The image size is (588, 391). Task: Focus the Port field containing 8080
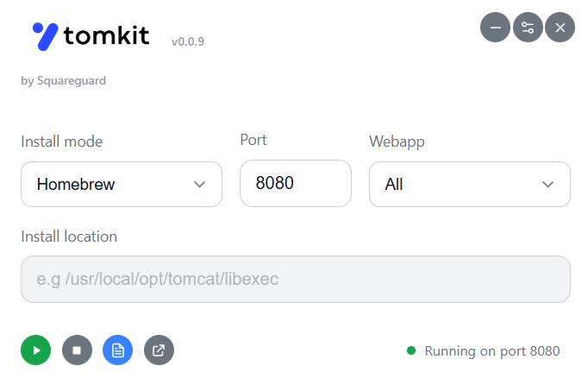(295, 183)
